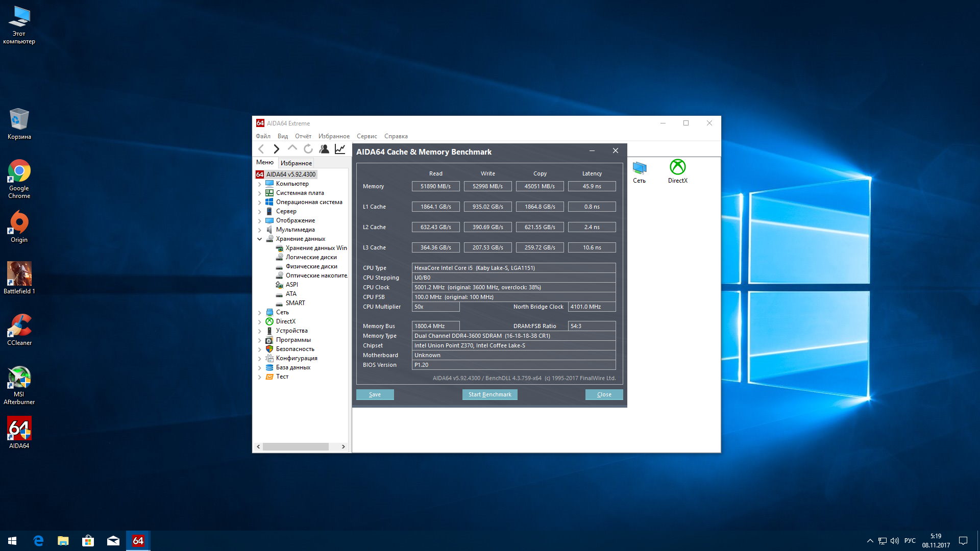Screen dimensions: 980x551
Task: Click the tree panel horizontal scrollbar
Action: pyautogui.click(x=296, y=446)
